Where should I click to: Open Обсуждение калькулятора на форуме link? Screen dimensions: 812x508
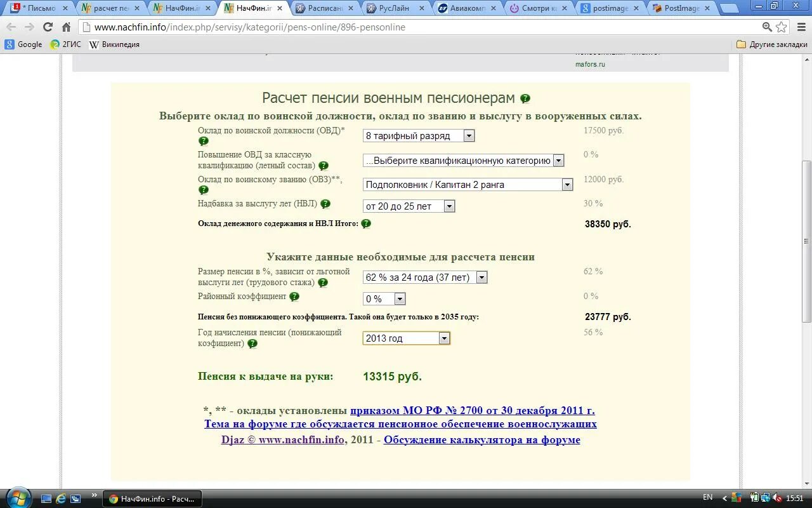481,439
